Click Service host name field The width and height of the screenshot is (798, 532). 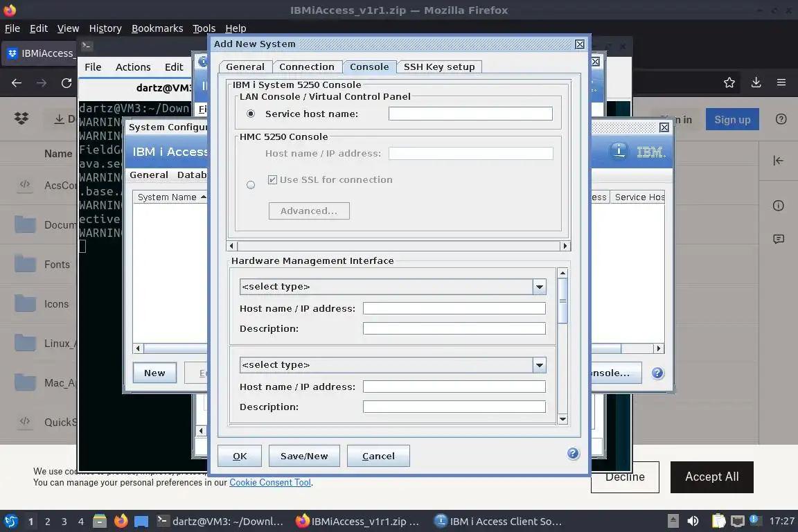pos(470,114)
